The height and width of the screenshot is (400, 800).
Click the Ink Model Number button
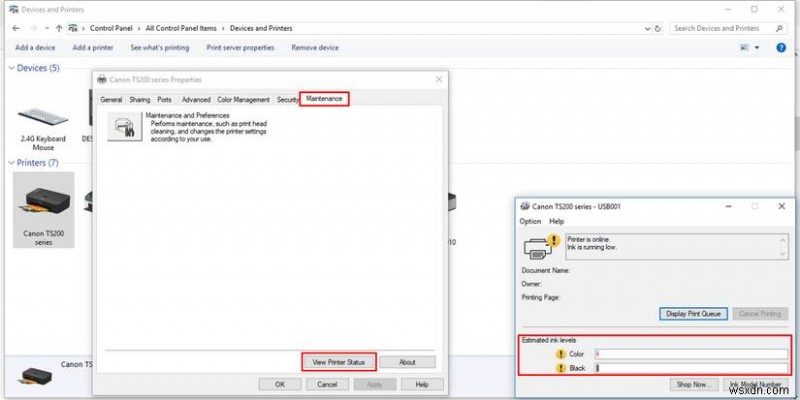(x=753, y=384)
